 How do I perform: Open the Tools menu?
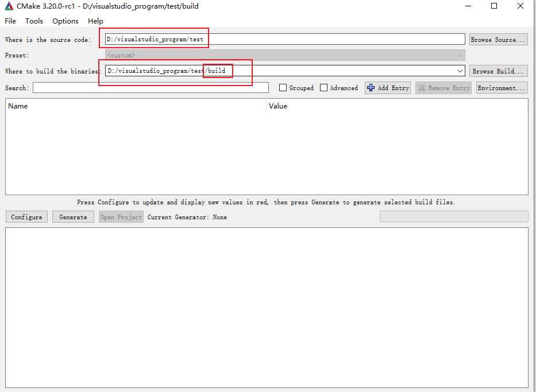(34, 21)
